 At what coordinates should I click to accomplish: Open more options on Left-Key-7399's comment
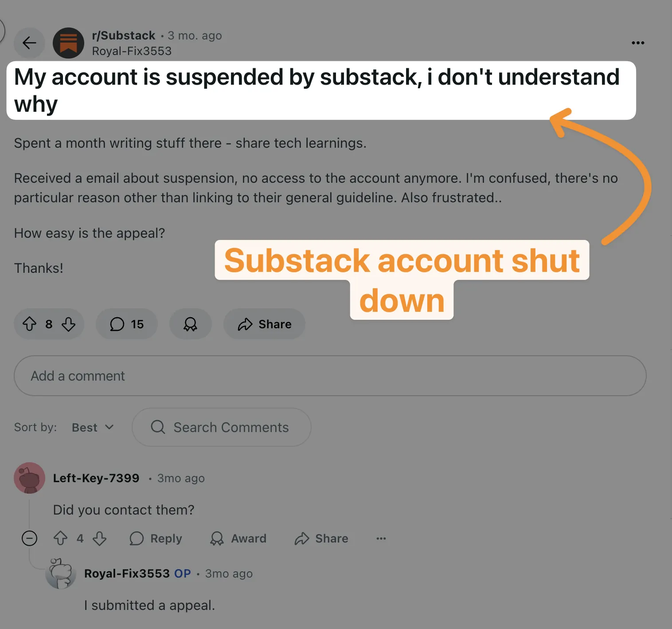(x=381, y=539)
